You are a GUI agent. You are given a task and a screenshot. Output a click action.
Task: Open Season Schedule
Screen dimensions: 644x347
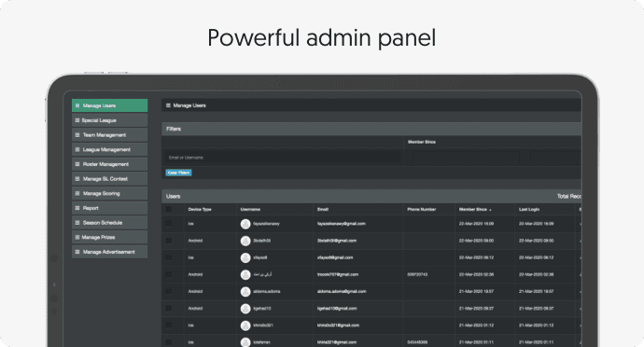point(109,223)
